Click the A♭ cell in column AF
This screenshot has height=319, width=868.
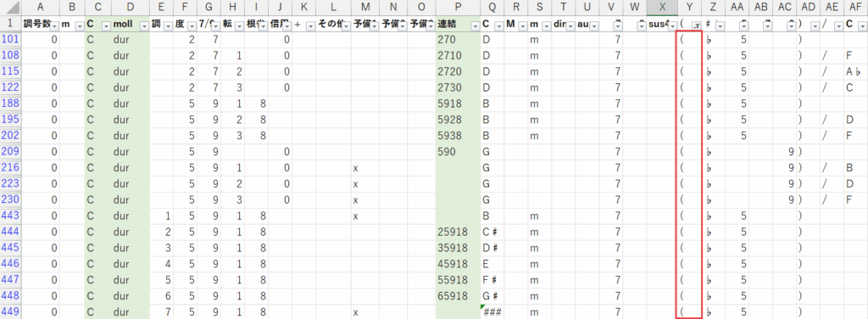pyautogui.click(x=855, y=72)
